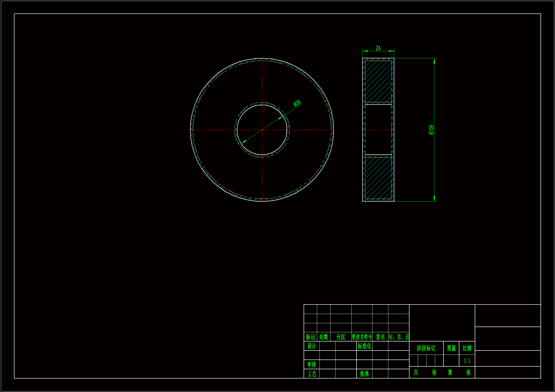
Task: Select the 重量 label cell
Action: tap(451, 348)
